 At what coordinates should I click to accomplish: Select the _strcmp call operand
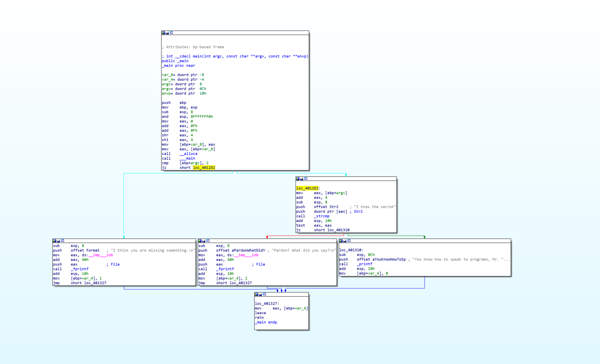point(322,216)
